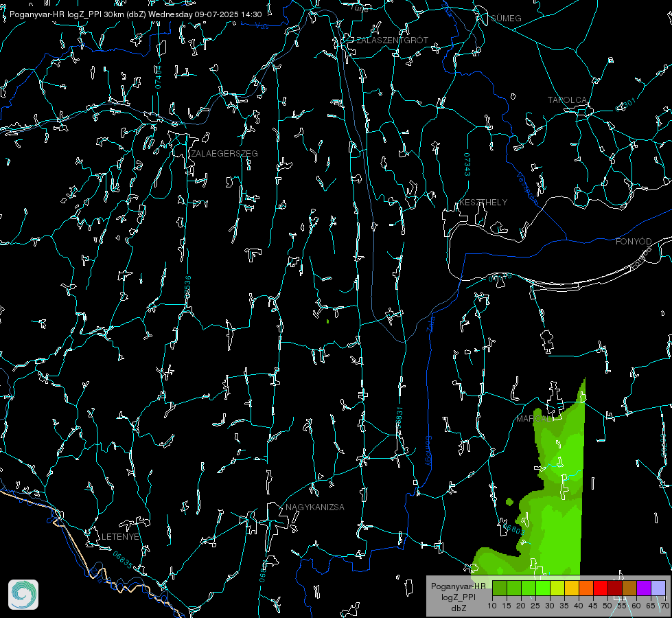Click the 06835 road number label
Viewport: 672px width, 618px height.
(123, 560)
